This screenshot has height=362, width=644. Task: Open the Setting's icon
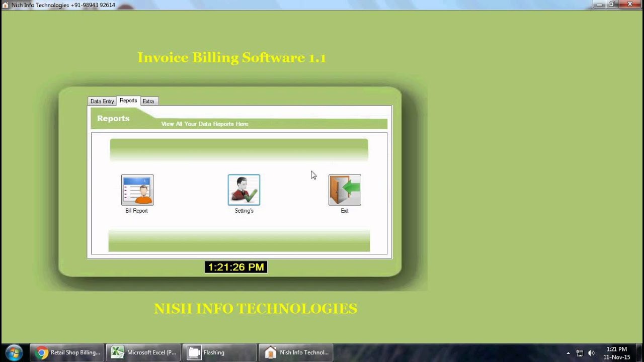(x=244, y=190)
